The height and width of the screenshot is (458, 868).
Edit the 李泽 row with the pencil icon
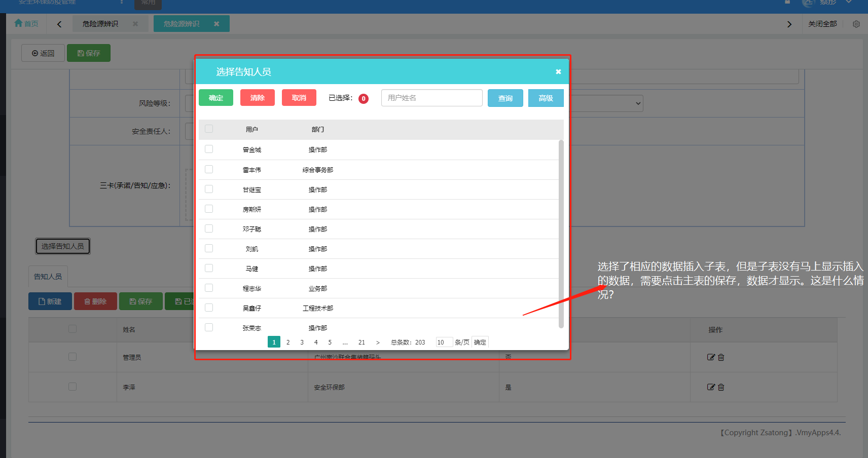(711, 387)
